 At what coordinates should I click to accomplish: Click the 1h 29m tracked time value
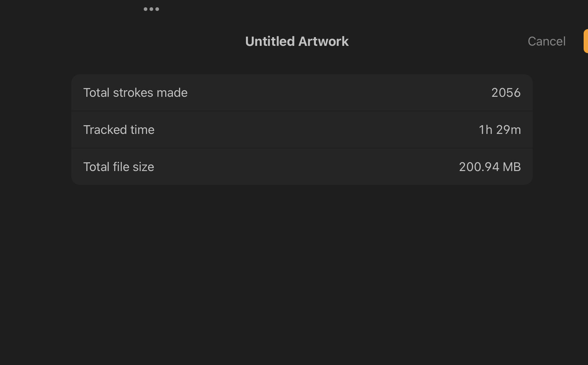500,130
